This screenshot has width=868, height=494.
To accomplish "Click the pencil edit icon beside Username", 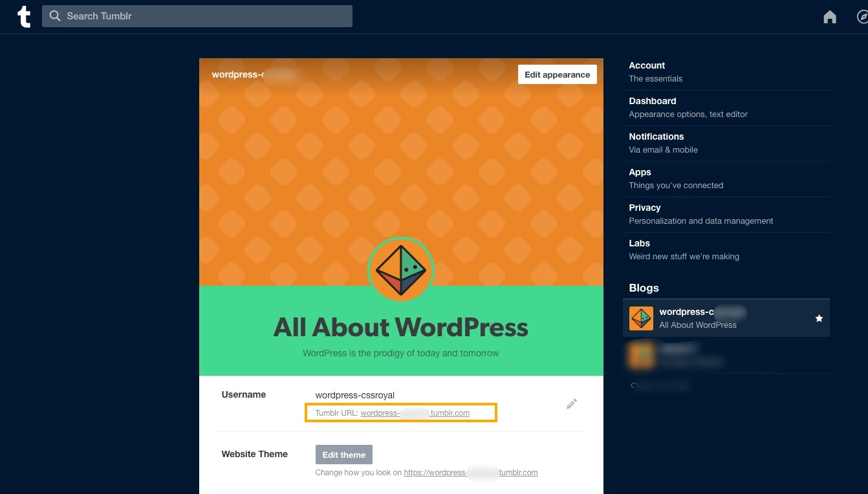I will coord(571,403).
